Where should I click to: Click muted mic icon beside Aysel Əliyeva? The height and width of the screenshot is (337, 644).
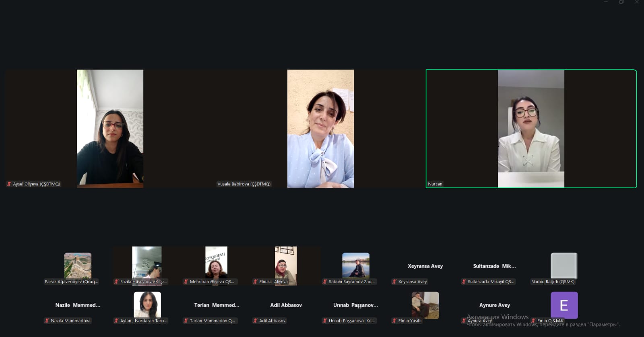pyautogui.click(x=9, y=184)
